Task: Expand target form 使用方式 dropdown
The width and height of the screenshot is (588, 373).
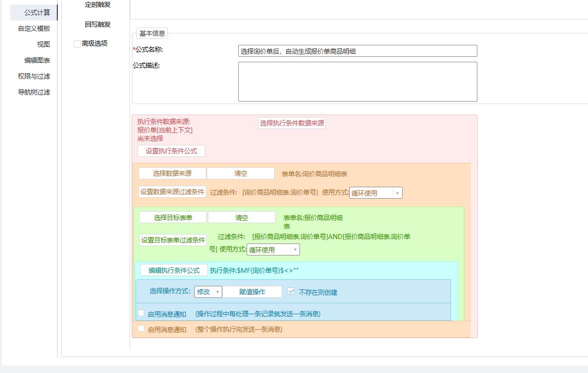Action: click(x=274, y=250)
